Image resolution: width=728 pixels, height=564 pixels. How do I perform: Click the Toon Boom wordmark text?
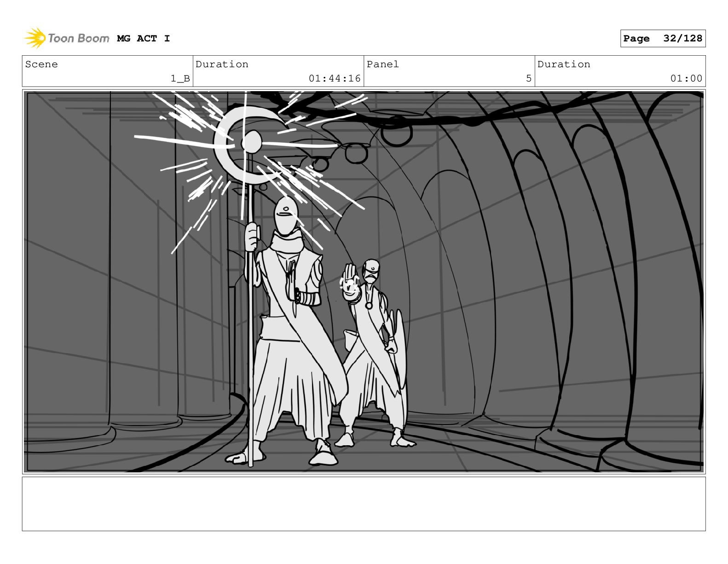pyautogui.click(x=78, y=38)
